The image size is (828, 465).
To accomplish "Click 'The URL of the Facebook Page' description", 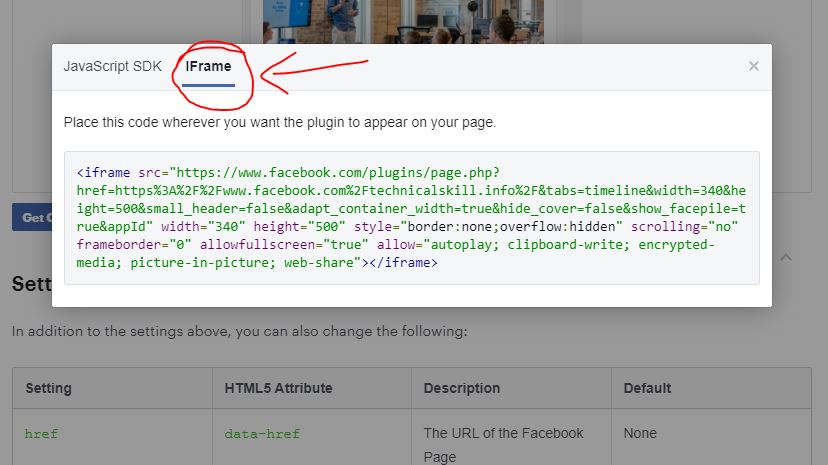I will 503,444.
